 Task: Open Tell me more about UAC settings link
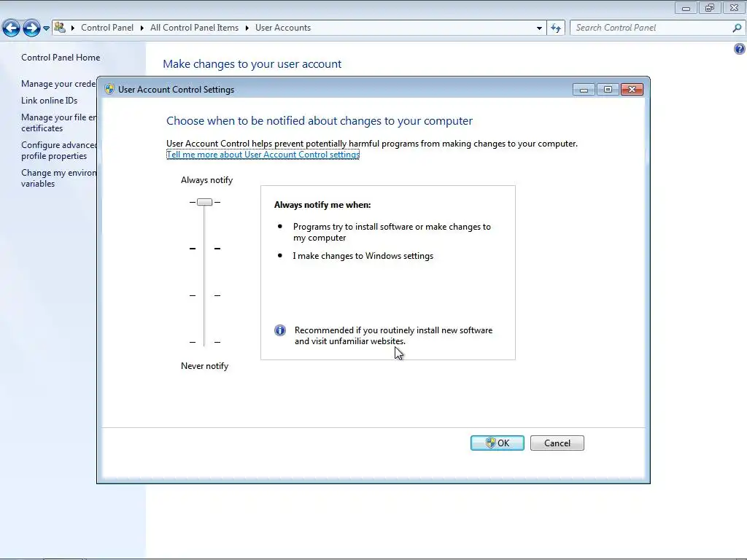point(263,155)
